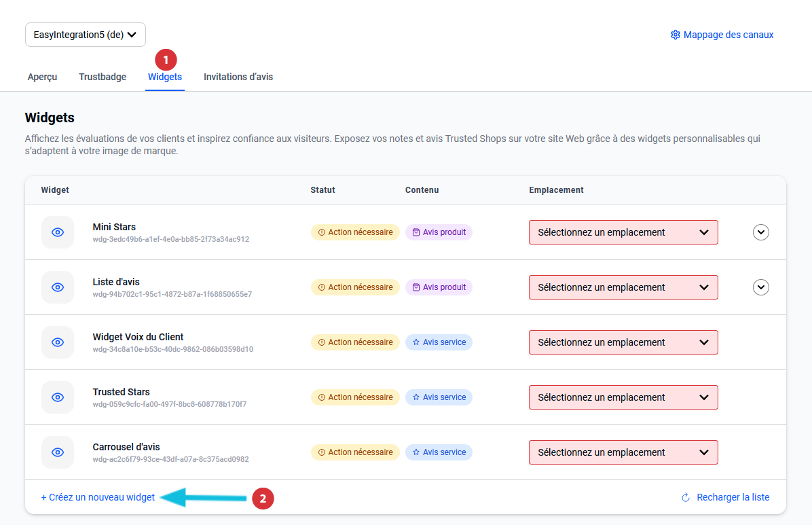Click the Créez un nouveau widget link

coord(98,497)
